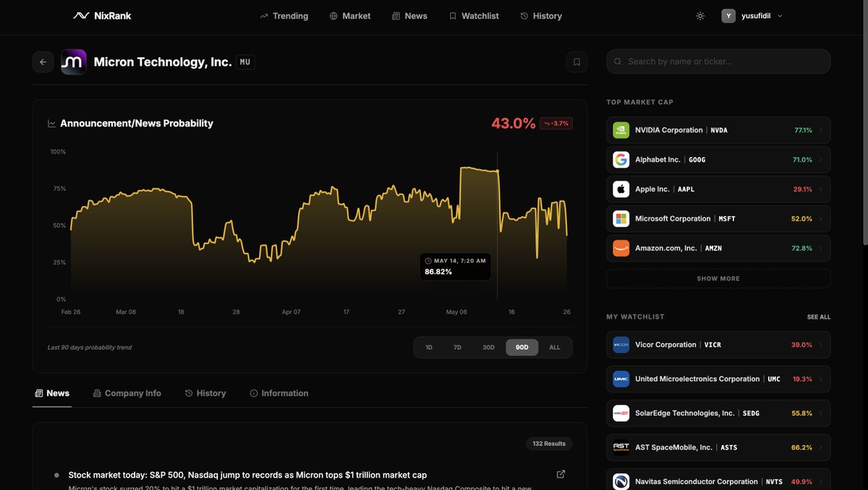Click the Google logo icon

(x=621, y=160)
